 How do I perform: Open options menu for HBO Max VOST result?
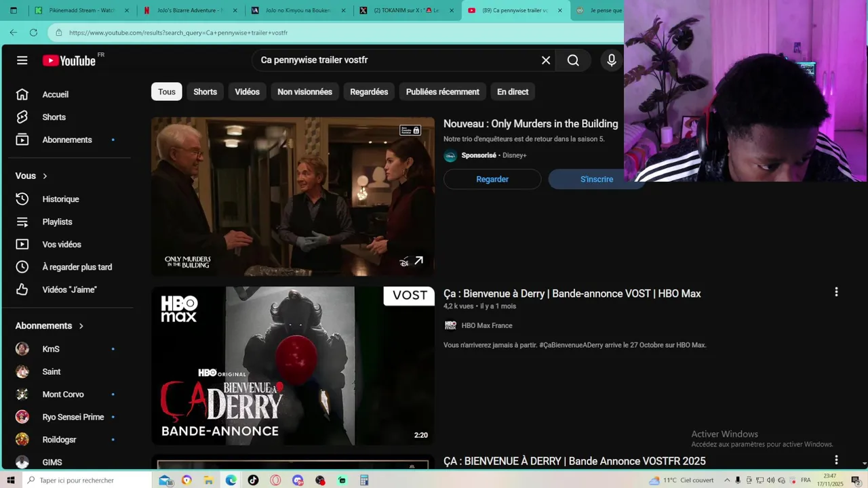tap(836, 292)
